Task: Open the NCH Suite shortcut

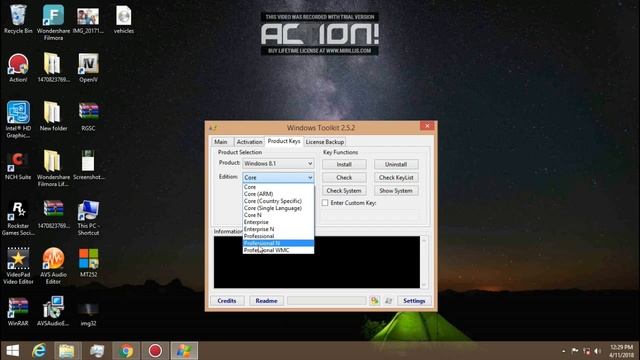Action: [18, 165]
